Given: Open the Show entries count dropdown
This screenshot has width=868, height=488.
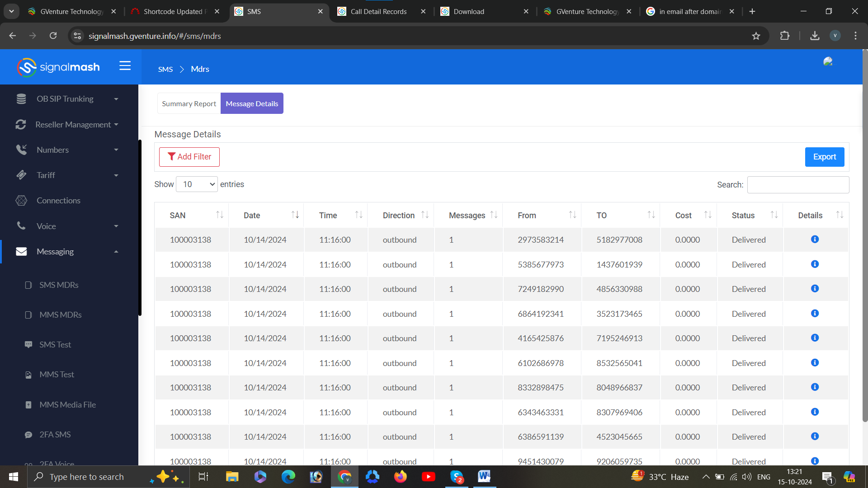Looking at the screenshot, I should tap(197, 184).
